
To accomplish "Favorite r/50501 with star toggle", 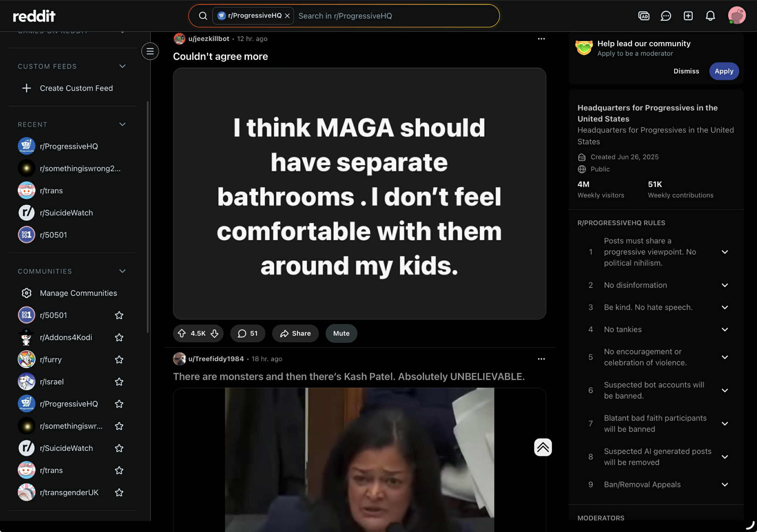I will click(119, 315).
